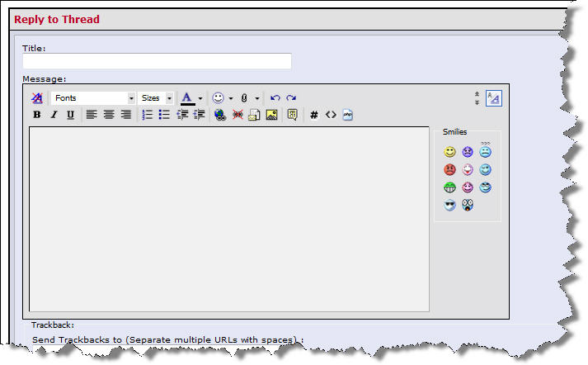Toggle Underline formatting
The width and height of the screenshot is (588, 365).
coord(70,115)
